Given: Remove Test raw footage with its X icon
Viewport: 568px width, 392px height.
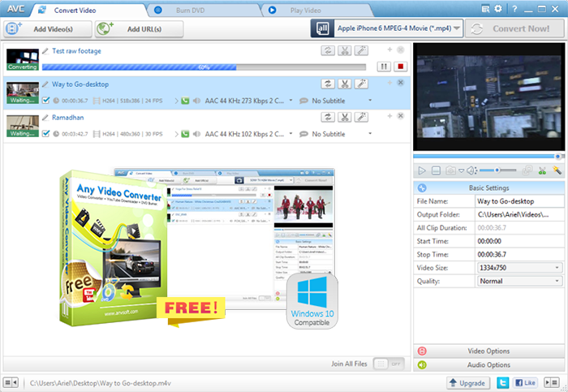Looking at the screenshot, I should 401,50.
